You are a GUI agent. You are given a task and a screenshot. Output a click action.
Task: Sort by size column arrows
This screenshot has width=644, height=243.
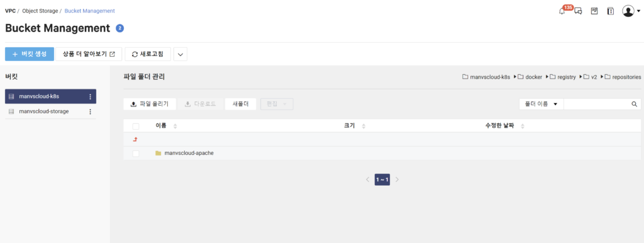click(x=364, y=127)
